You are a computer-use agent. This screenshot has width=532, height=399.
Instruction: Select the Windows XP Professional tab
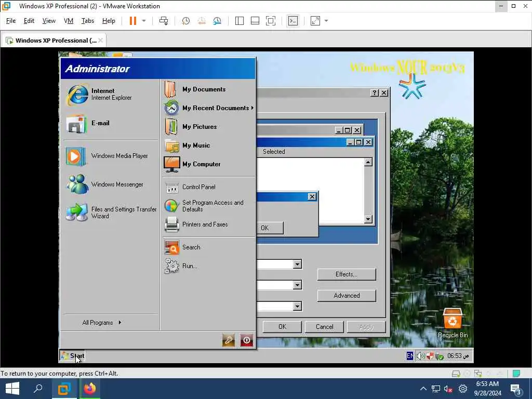(54, 41)
